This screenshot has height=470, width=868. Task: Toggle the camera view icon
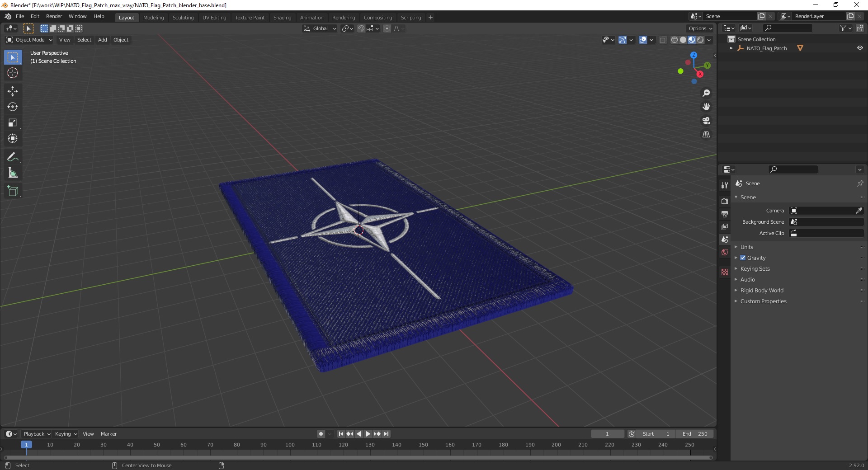[x=706, y=121]
